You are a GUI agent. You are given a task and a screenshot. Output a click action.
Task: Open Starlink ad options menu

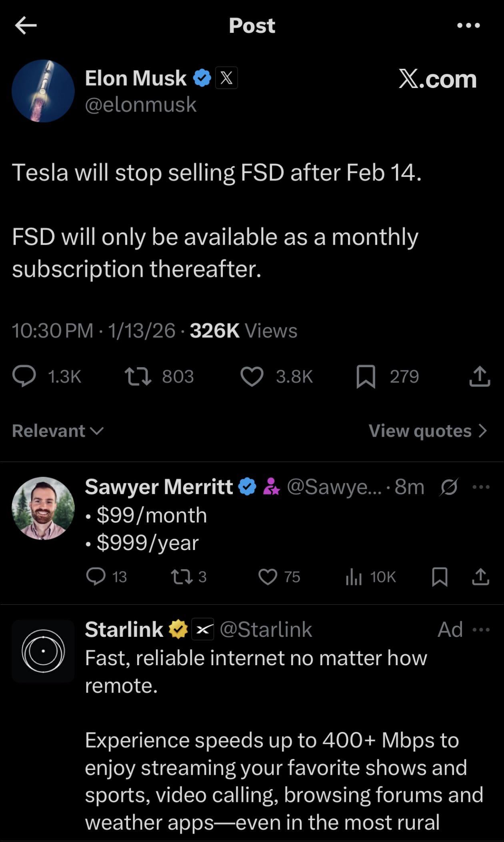[481, 630]
